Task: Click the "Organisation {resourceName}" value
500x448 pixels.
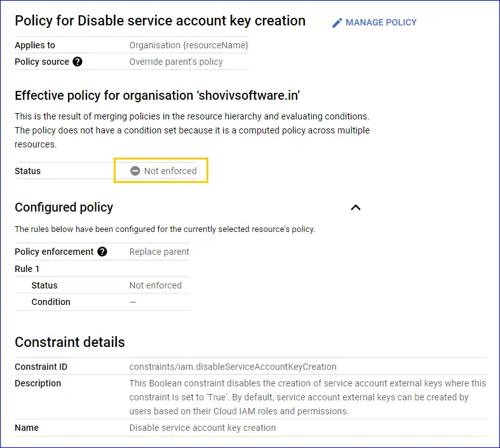Action: (188, 45)
